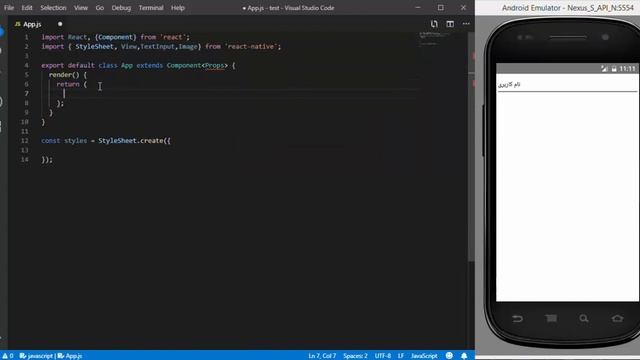Image resolution: width=640 pixels, height=360 pixels.
Task: Tap the emulator Menu hardware button
Action: [x=551, y=318]
